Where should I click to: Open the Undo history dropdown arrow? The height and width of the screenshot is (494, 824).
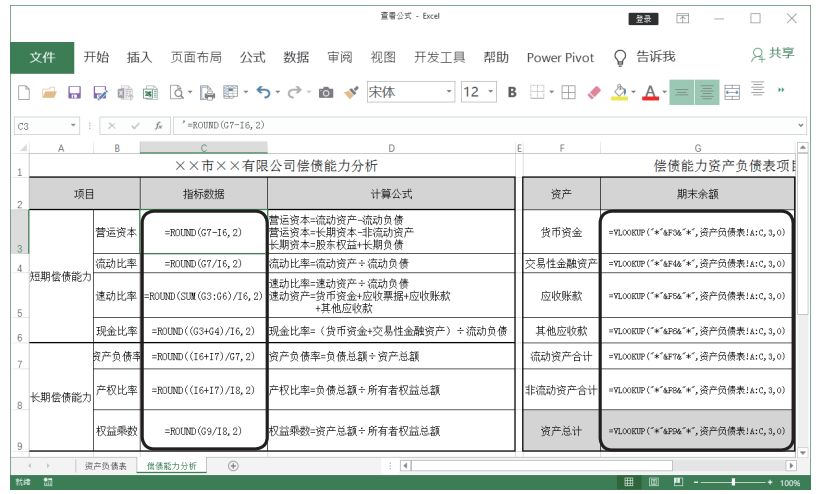coord(277,92)
